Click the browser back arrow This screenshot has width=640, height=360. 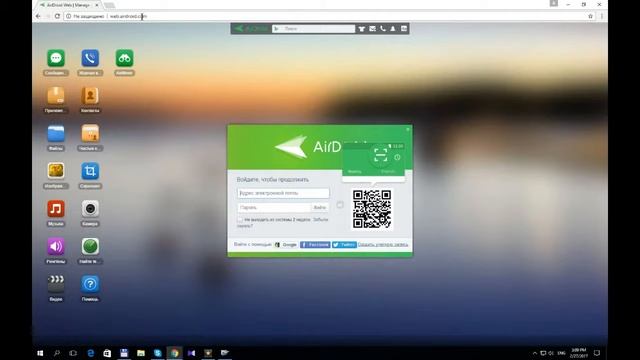tap(38, 16)
